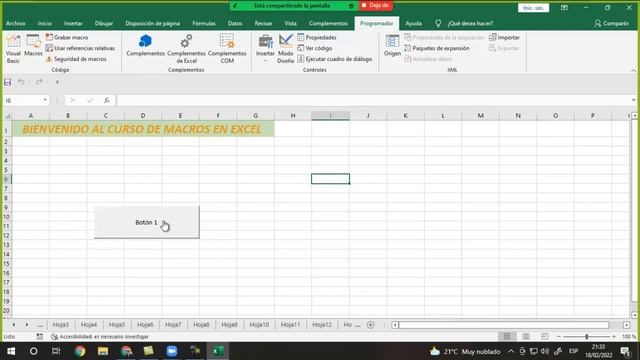Open the XML Origen pane
Screen dimensions: 640x360
pos(392,46)
